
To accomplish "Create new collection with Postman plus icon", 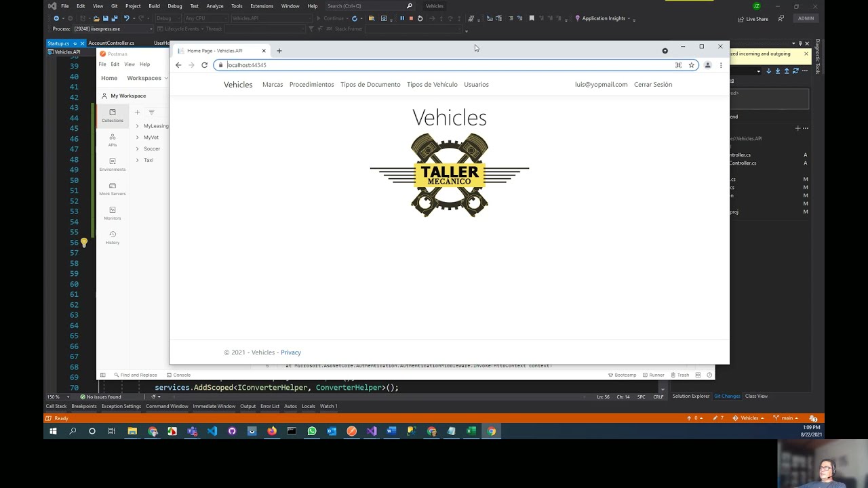I will pos(137,112).
